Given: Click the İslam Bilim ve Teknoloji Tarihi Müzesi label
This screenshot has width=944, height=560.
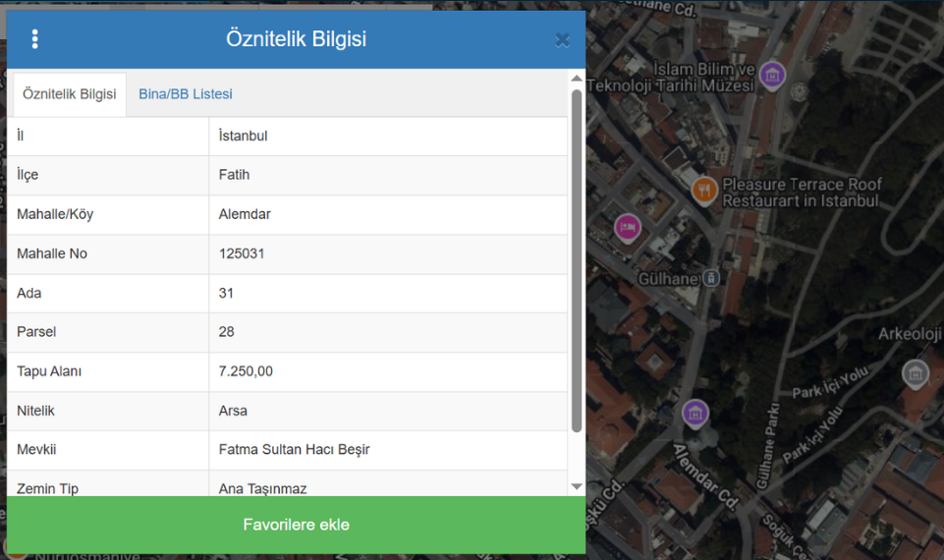Looking at the screenshot, I should click(705, 78).
